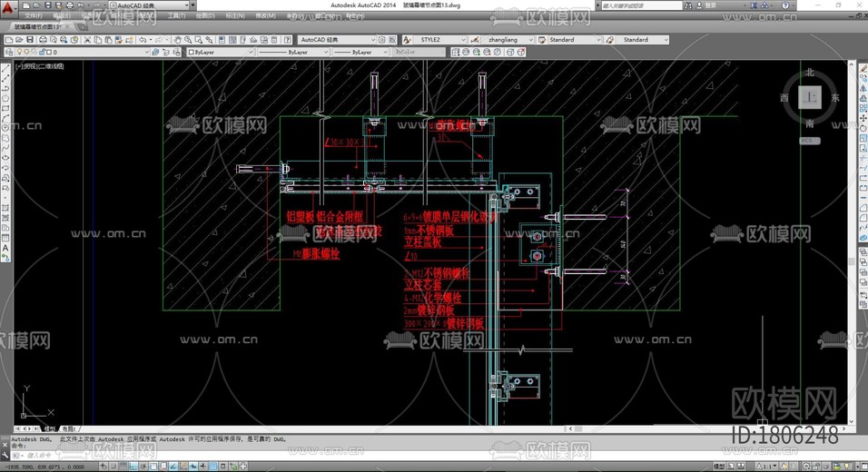
Task: Click Plot printer icon in quick access toolbar
Action: tap(69, 5)
